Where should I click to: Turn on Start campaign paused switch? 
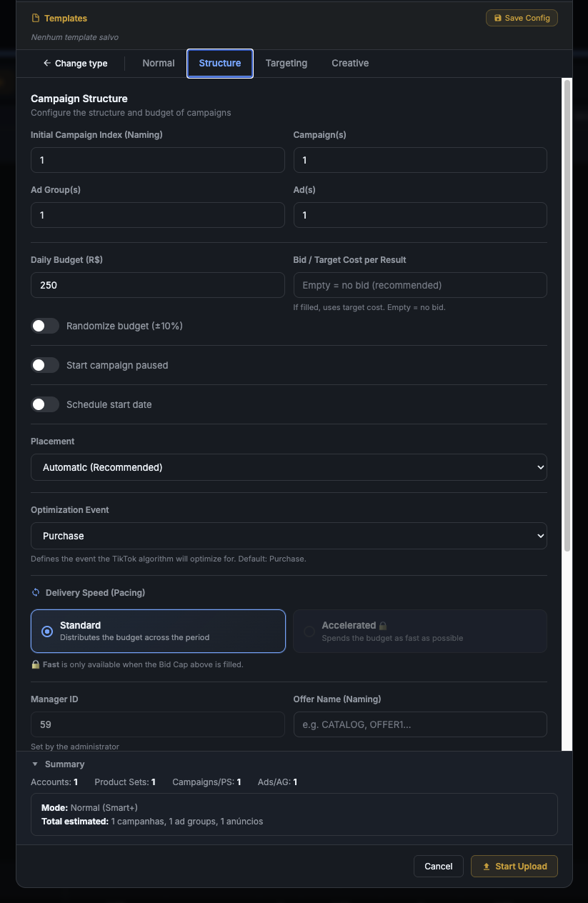45,365
